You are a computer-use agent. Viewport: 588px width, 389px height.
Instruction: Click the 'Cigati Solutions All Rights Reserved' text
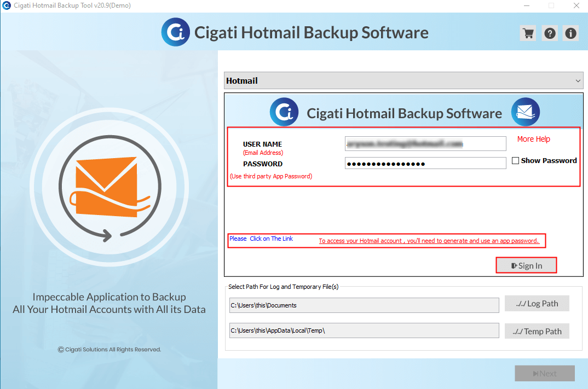point(109,349)
